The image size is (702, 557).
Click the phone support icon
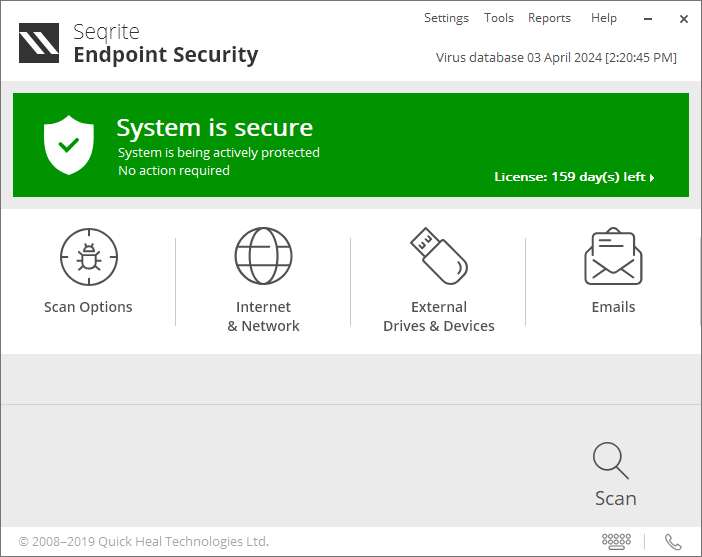coord(673,541)
